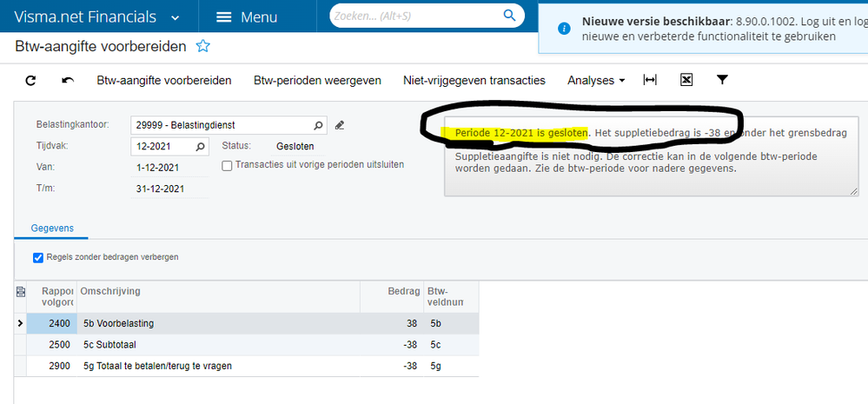Click the Van date 1-12-2021
868x404 pixels.
pyautogui.click(x=157, y=168)
